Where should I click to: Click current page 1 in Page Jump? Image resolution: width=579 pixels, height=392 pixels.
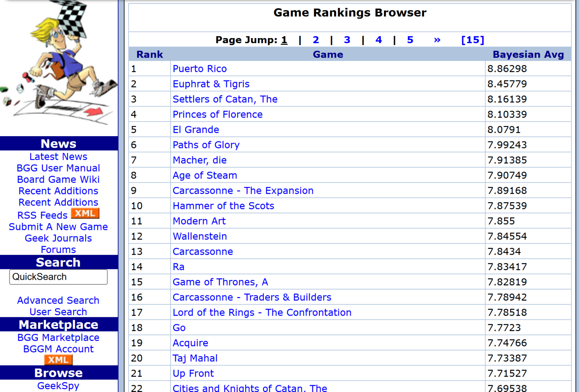tap(284, 40)
